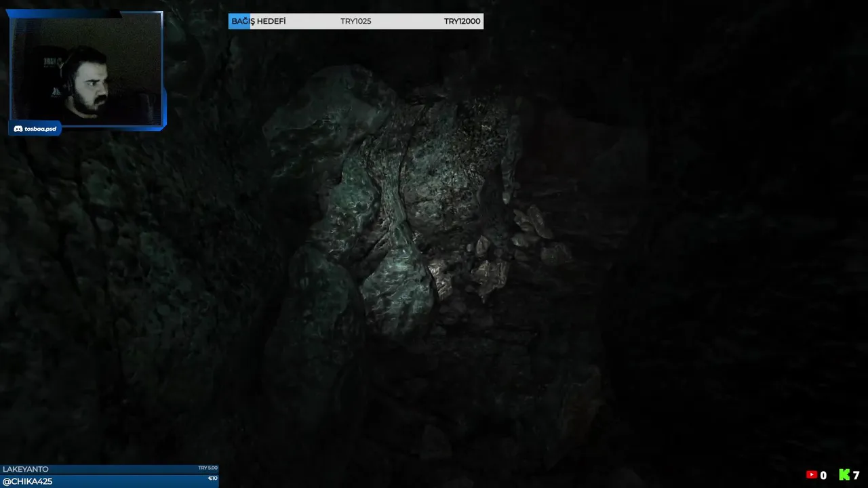Click the 'TRY12000' donation target amount
Viewport: 868px width, 488px height.
point(462,21)
